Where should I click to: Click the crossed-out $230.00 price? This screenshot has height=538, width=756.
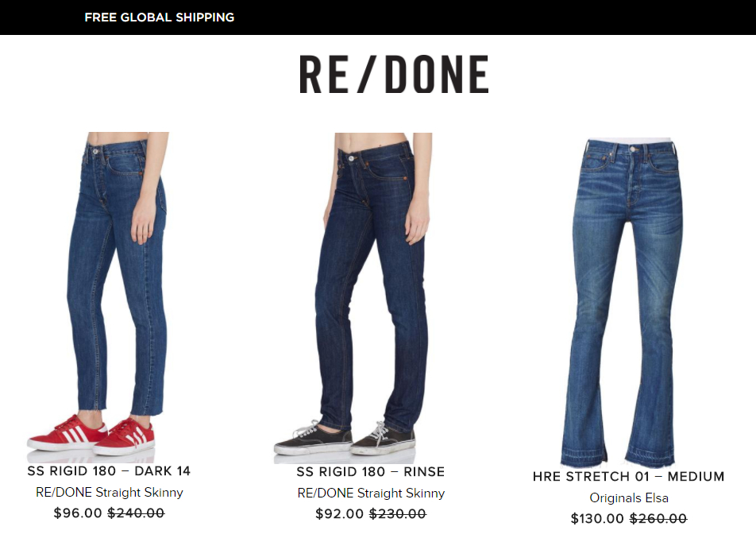pos(398,514)
